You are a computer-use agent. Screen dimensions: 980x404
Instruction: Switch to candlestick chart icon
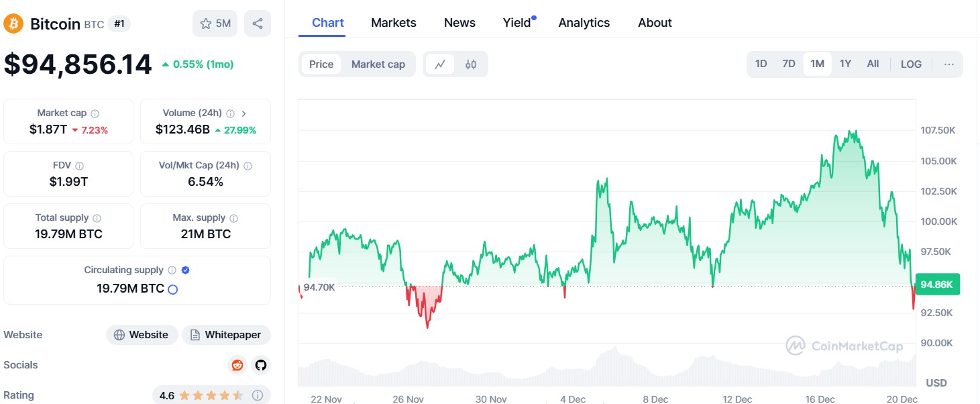[471, 64]
